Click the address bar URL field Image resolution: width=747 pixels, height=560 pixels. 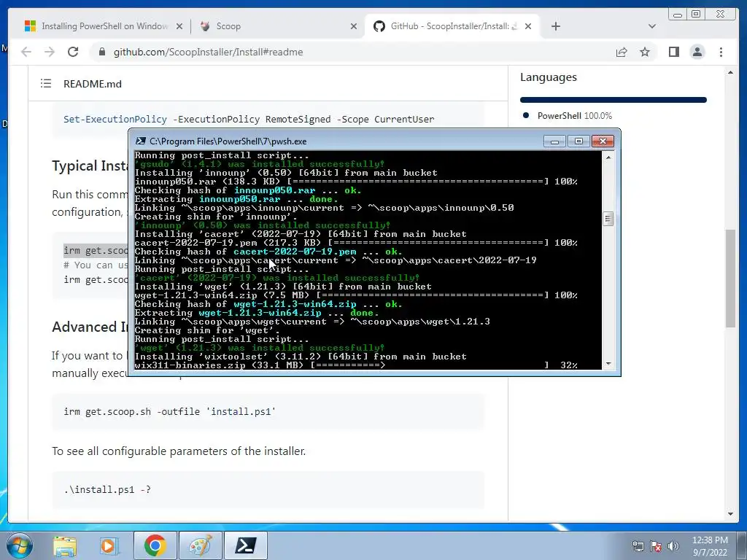click(x=352, y=52)
